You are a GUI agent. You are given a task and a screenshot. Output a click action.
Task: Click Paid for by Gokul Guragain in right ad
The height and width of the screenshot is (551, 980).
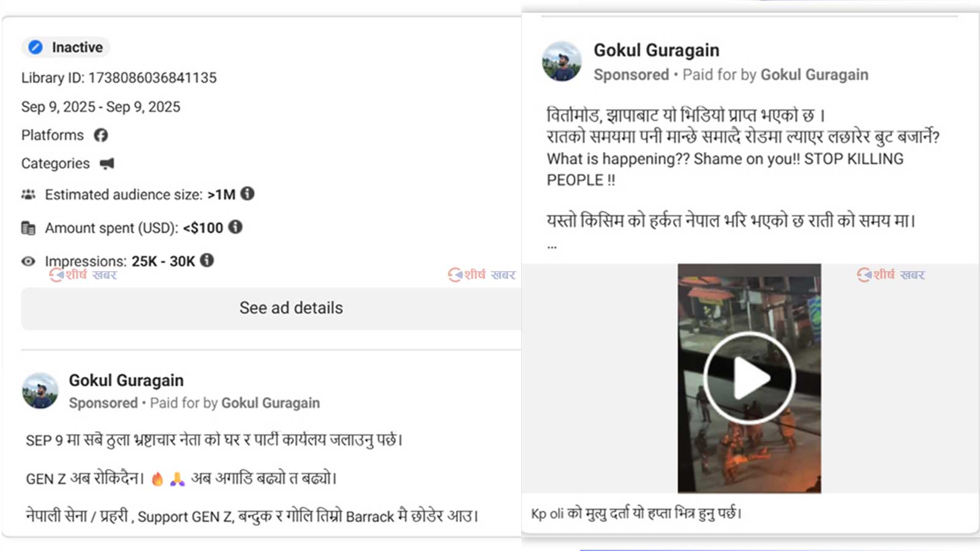(775, 75)
